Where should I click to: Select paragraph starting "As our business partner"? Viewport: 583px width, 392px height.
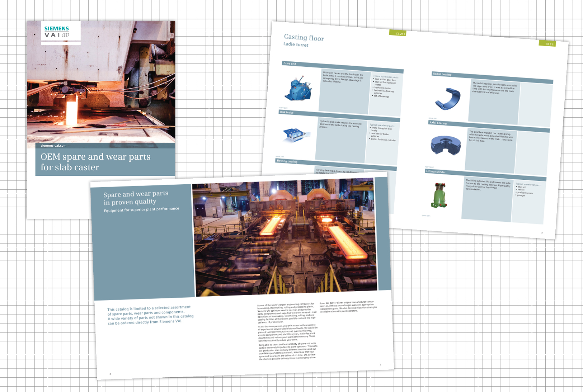[287, 334]
